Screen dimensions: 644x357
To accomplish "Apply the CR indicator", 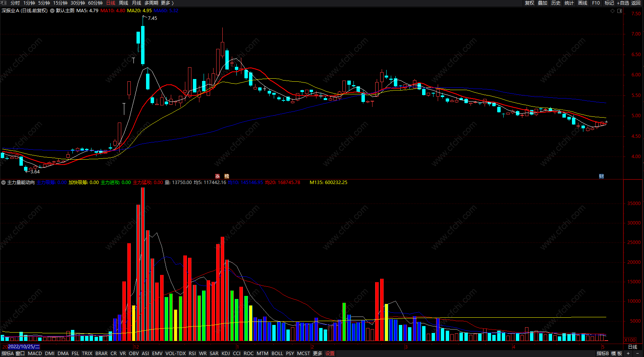I will [114, 354].
